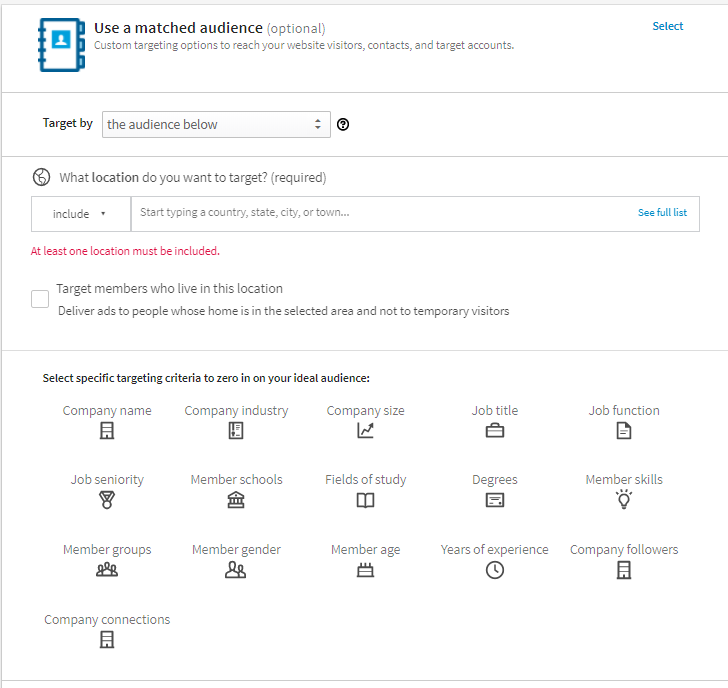Click the Member schools institution icon
728x688 pixels.
point(236,500)
